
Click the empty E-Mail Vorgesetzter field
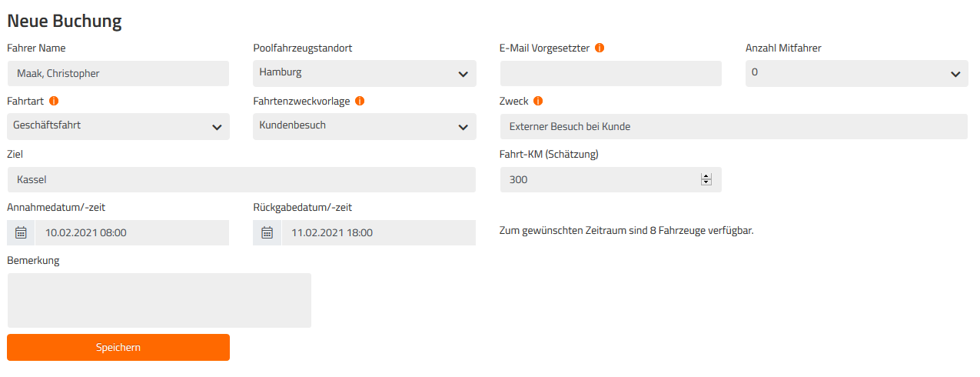611,74
